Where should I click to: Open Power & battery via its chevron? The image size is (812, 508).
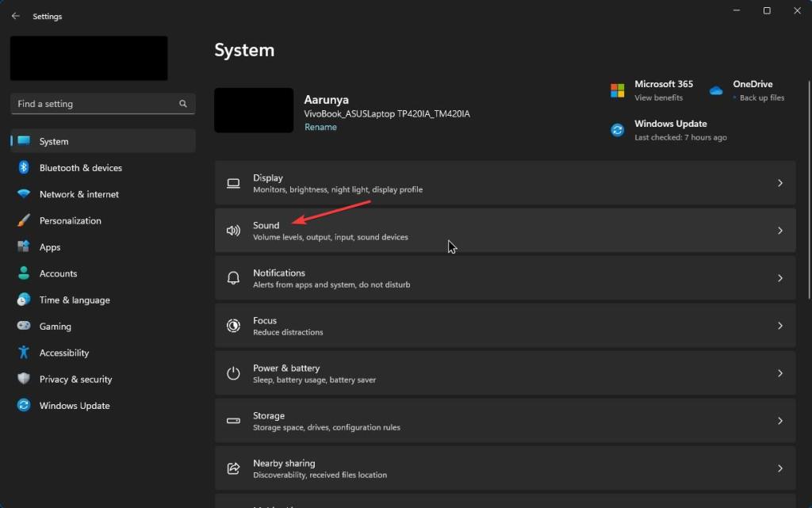pos(780,373)
